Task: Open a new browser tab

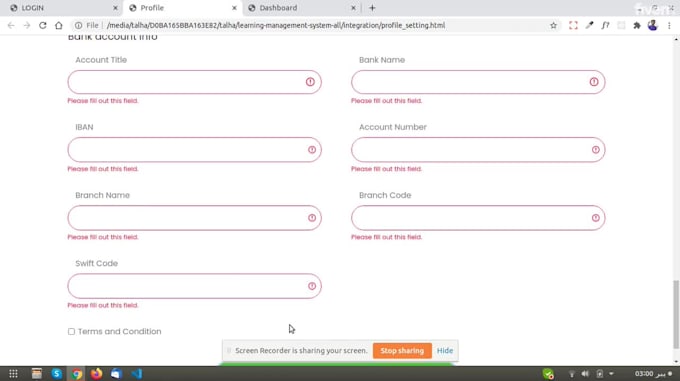Action: click(372, 8)
